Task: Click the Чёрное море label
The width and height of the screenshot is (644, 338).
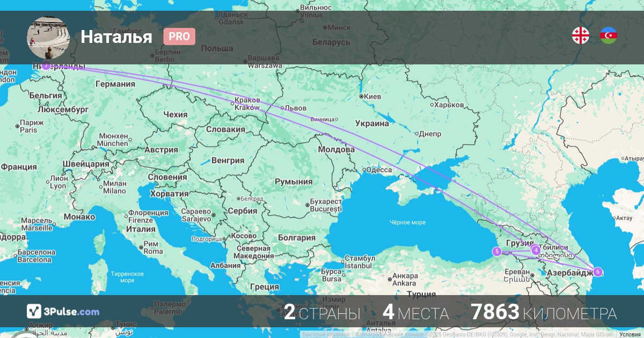Action: (407, 222)
